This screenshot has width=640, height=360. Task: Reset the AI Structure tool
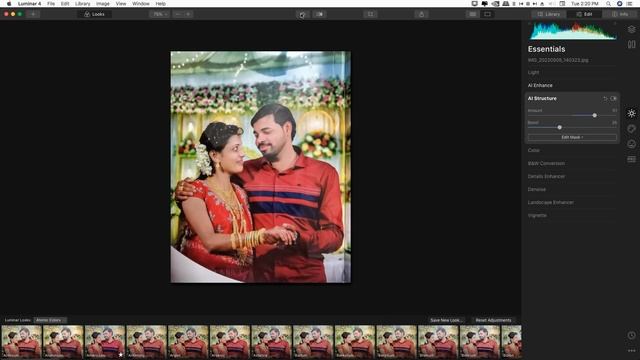(x=605, y=98)
